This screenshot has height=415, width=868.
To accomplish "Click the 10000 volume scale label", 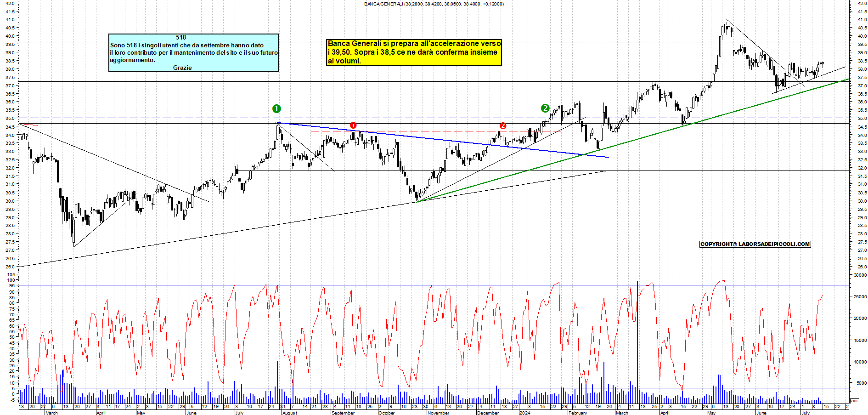I will pyautogui.click(x=860, y=362).
